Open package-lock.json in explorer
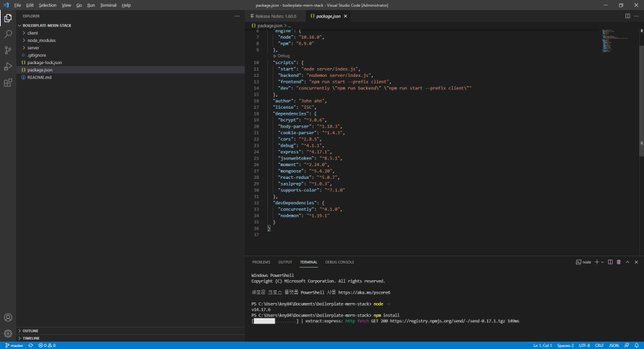This screenshot has height=349, width=644. point(131,63)
